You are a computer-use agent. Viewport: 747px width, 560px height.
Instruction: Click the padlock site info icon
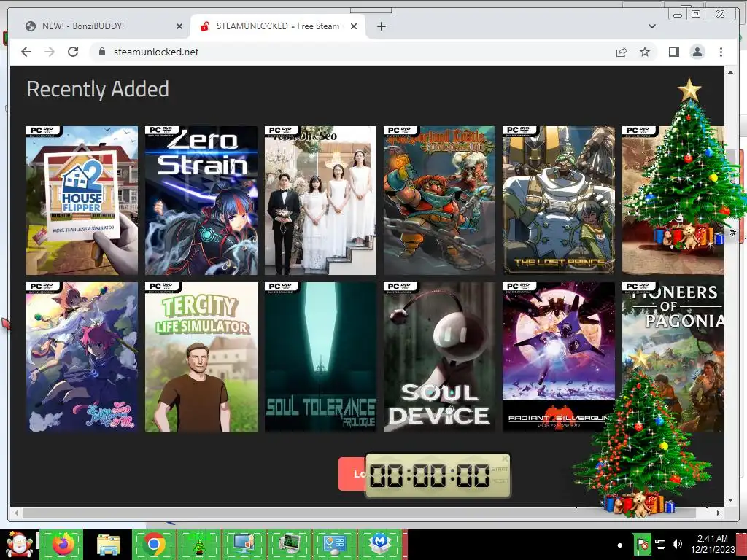coord(101,52)
